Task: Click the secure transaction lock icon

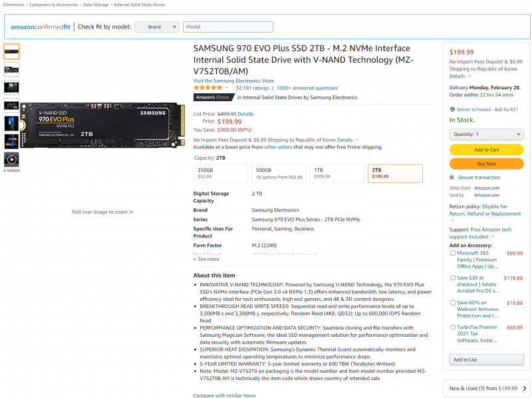Action: pyautogui.click(x=452, y=177)
